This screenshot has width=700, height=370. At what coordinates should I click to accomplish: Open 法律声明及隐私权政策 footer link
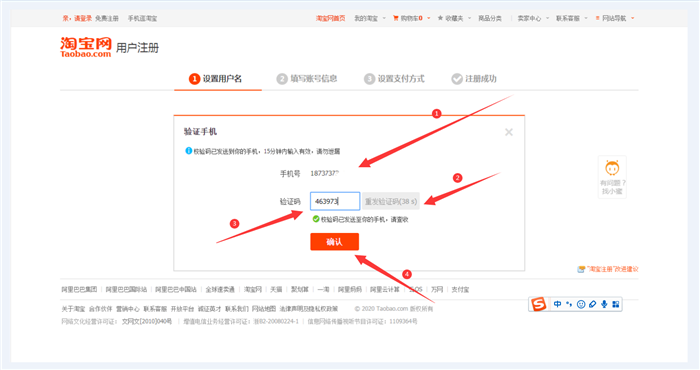pos(309,309)
